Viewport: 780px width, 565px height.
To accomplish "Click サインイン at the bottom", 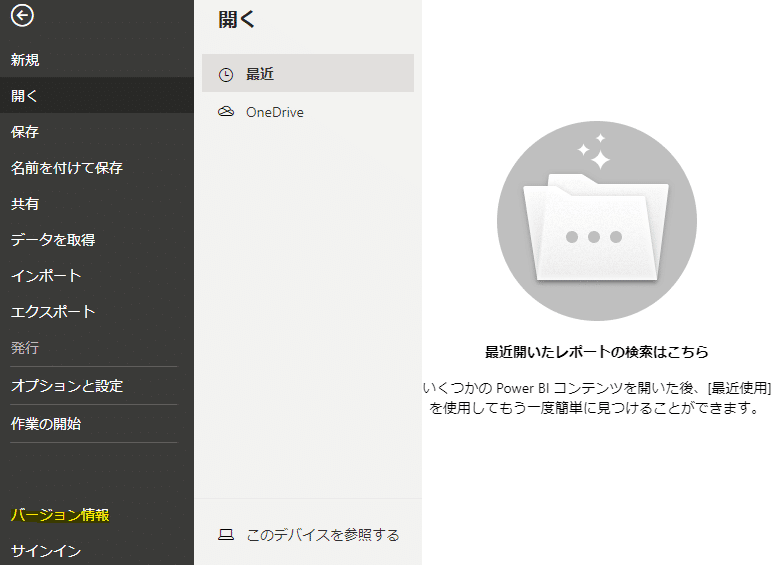I will click(x=97, y=550).
